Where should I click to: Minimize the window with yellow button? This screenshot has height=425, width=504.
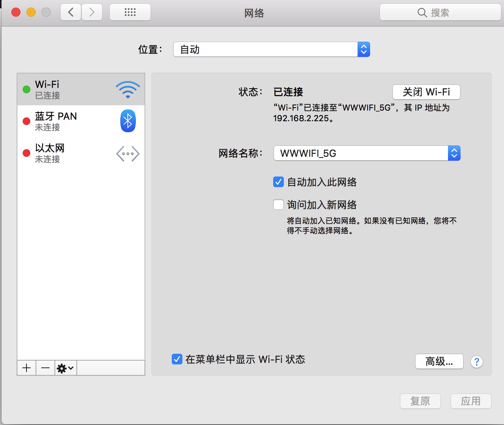coord(31,12)
